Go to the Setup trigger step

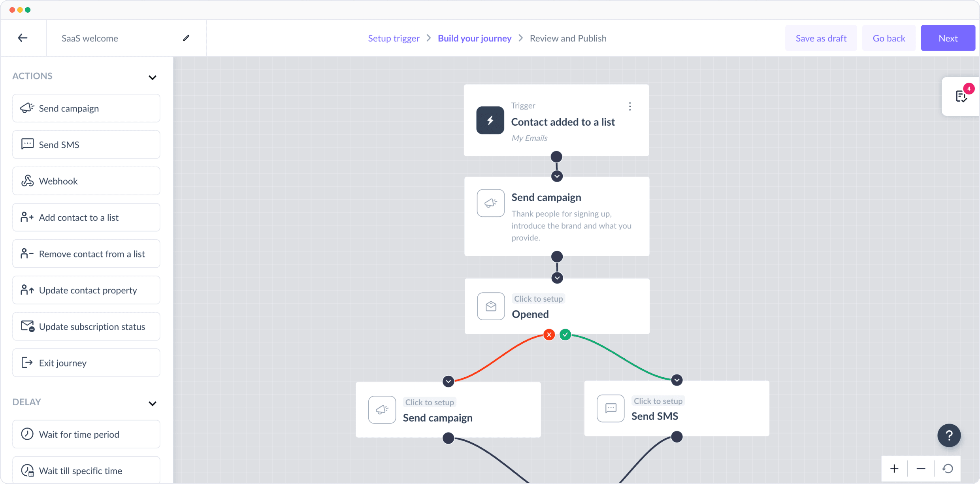(394, 38)
